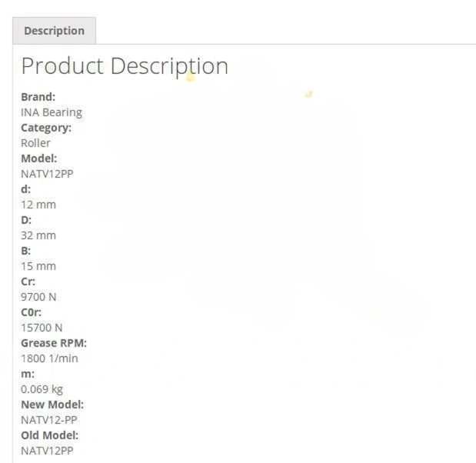
Task: Select the Brand label text
Action: (x=38, y=97)
